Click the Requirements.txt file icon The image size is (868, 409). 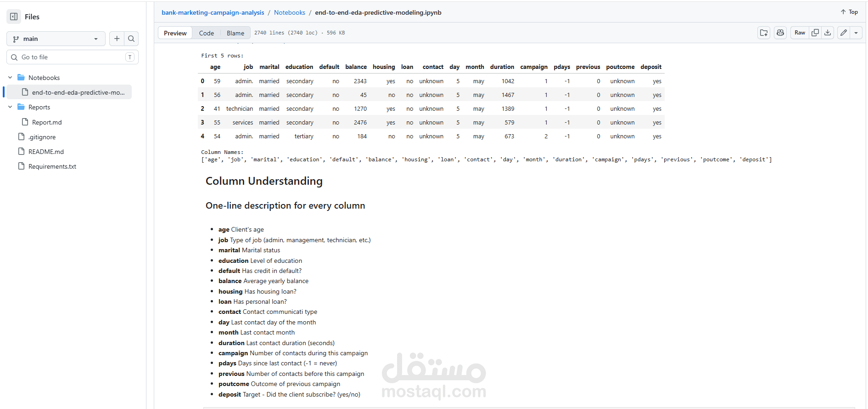(x=21, y=166)
